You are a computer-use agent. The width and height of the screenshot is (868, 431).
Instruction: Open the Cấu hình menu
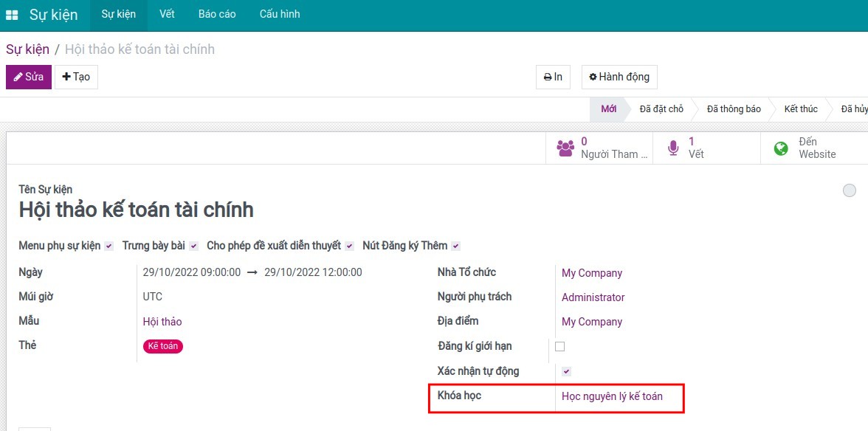(x=279, y=14)
